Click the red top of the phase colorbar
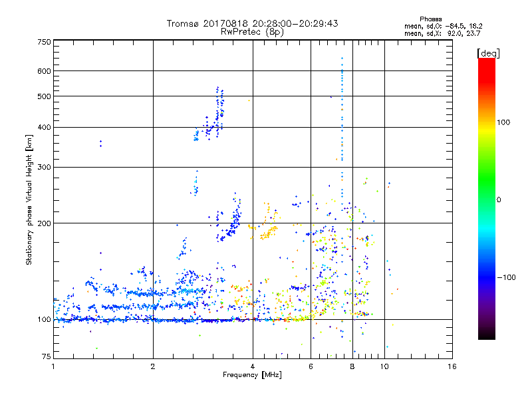532x399 pixels. click(x=486, y=62)
